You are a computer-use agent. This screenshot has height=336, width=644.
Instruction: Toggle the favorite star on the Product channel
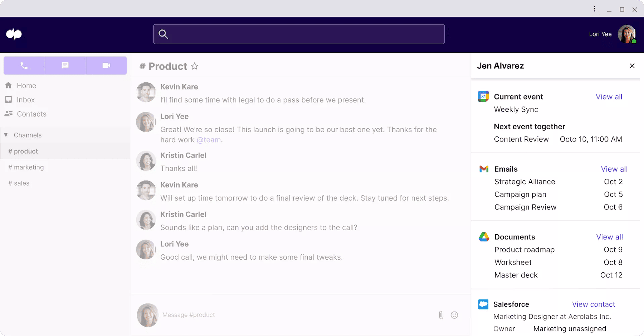coord(195,66)
